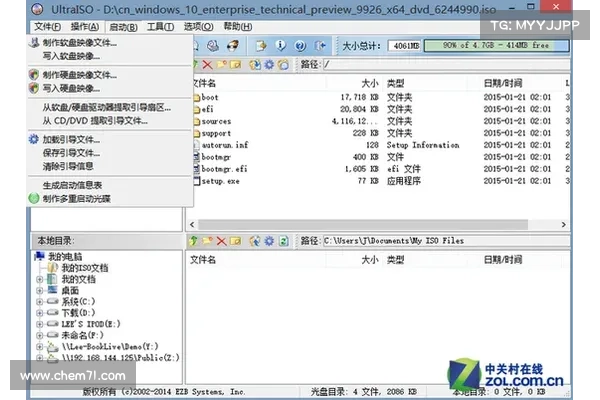Click file properties icon in ISO pane toolbar
This screenshot has width=600, height=400.
(255, 64)
